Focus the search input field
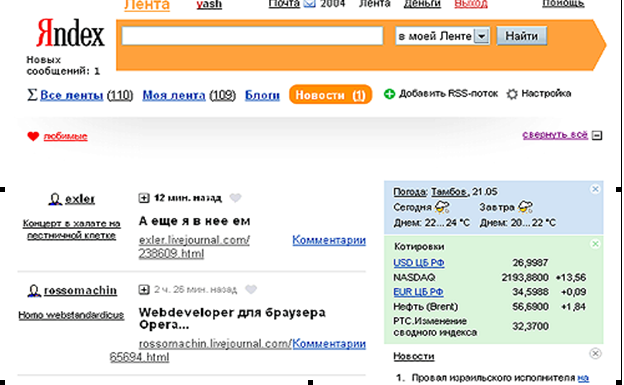Screen dimensions: 624x385 point(252,36)
